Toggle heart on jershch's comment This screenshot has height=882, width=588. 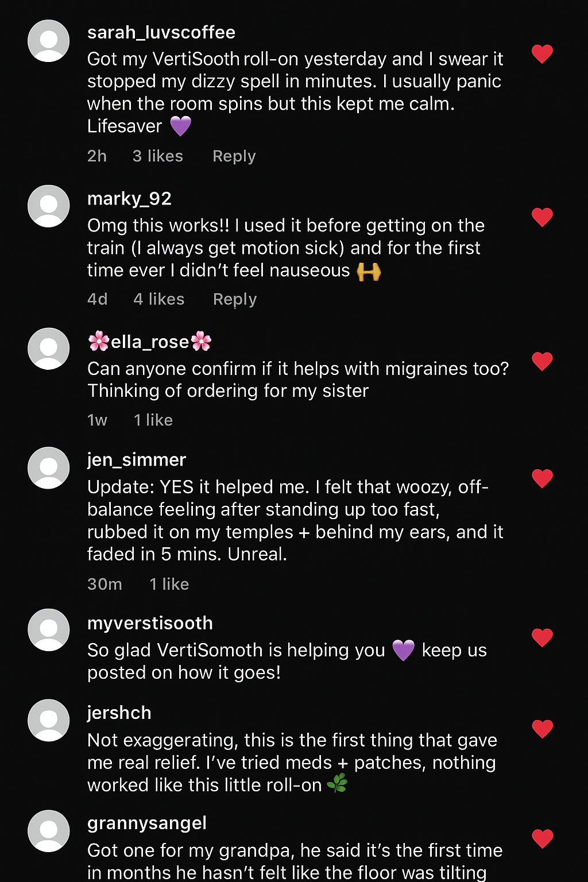coord(542,729)
